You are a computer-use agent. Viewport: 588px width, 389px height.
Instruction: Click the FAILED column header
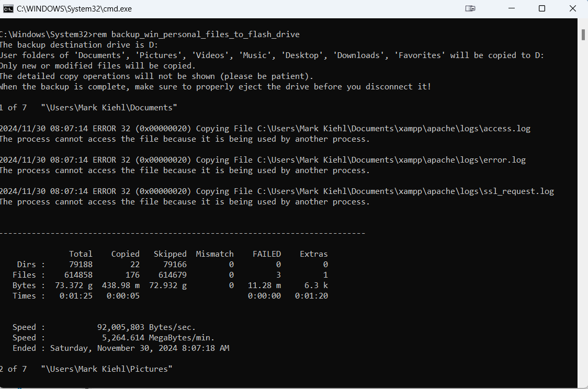pyautogui.click(x=267, y=254)
